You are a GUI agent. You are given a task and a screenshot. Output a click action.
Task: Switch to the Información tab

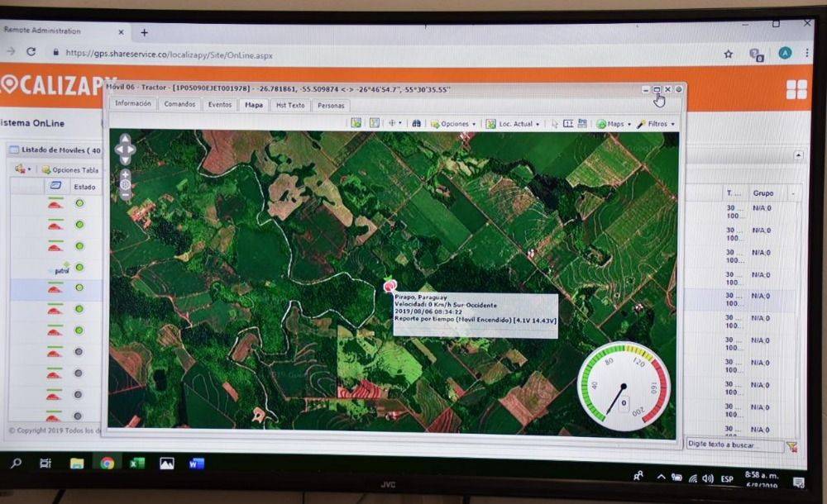[x=133, y=104]
